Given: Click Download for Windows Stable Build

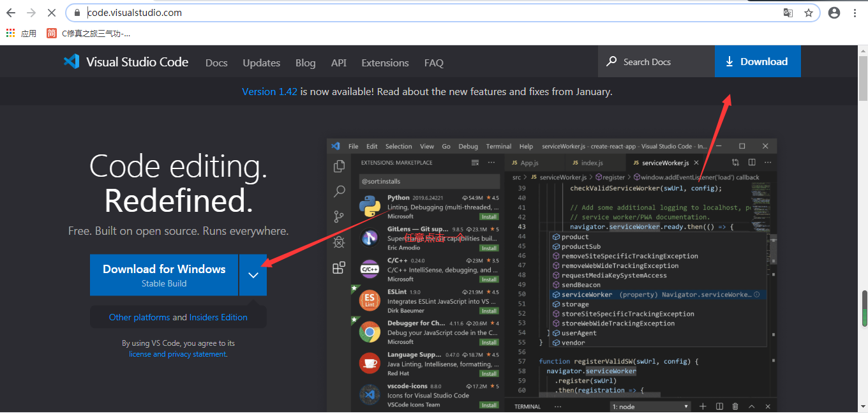Looking at the screenshot, I should click(164, 275).
